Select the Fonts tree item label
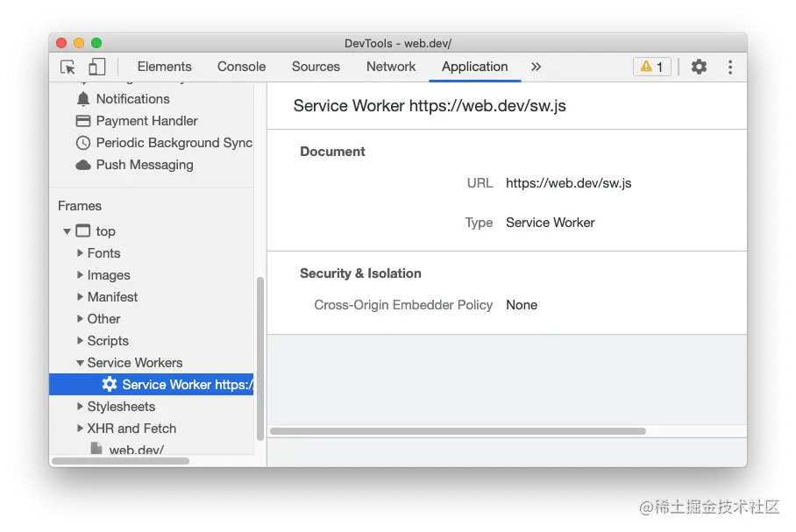Viewport: 796px width, 532px height. click(x=103, y=252)
